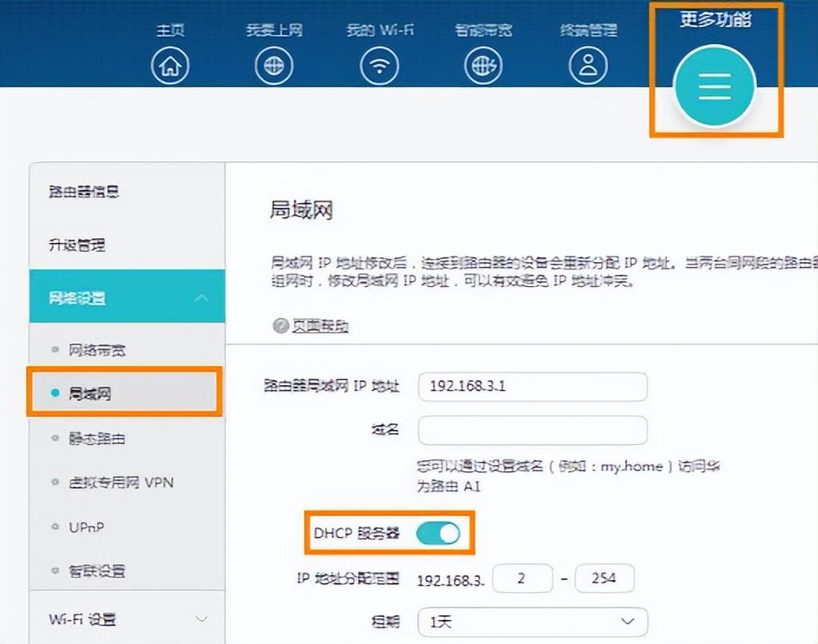The width and height of the screenshot is (818, 644).
Task: Click the question mark icon beside 页面帮助
Action: [280, 326]
